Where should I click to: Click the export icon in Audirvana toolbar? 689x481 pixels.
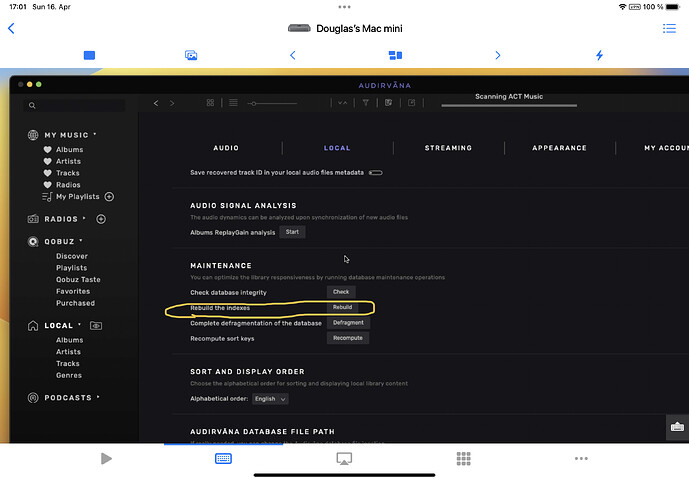[x=411, y=103]
